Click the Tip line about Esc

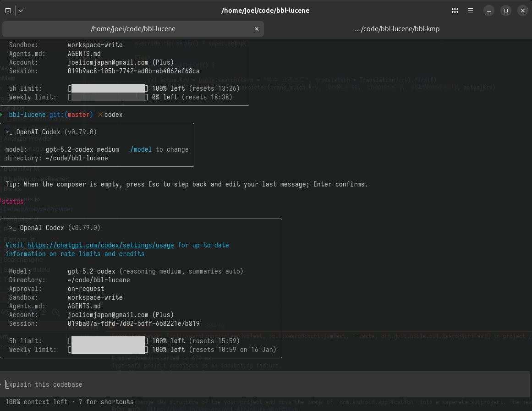(x=186, y=184)
